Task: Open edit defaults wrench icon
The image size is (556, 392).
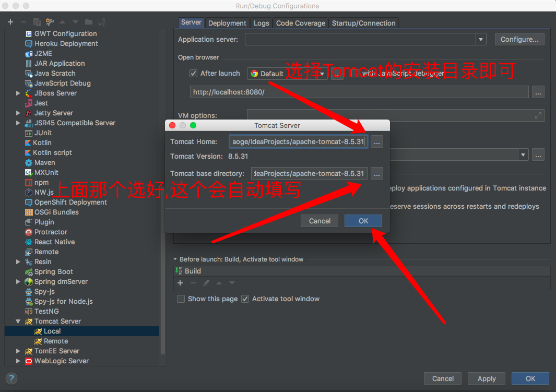Action: 50,22
